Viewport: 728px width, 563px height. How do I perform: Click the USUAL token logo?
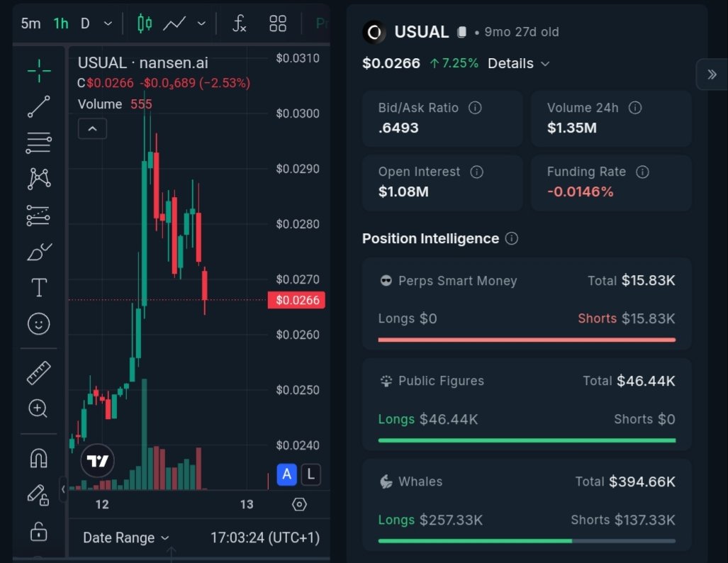[374, 32]
